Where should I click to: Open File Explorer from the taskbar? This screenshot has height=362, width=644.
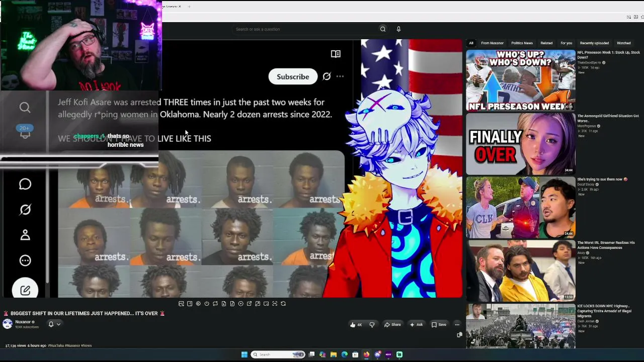[333, 354]
